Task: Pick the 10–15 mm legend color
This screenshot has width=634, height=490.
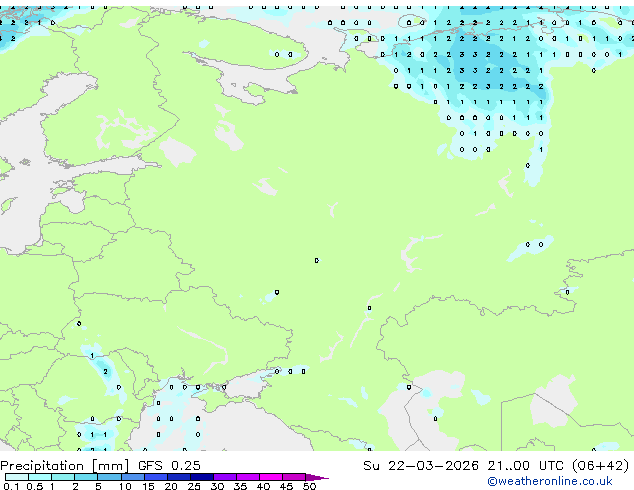Action: 132,477
